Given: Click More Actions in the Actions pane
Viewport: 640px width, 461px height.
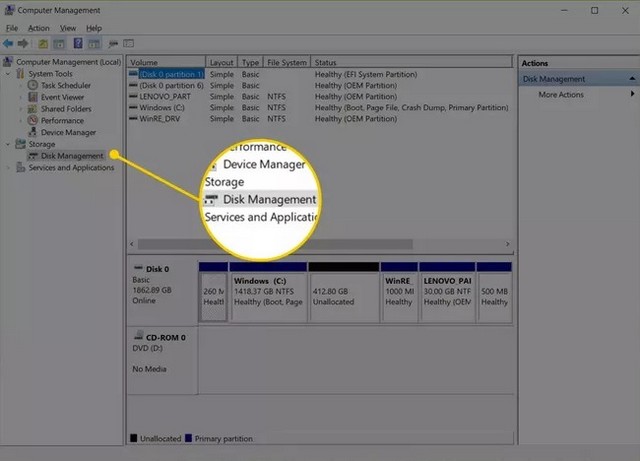Looking at the screenshot, I should (560, 94).
